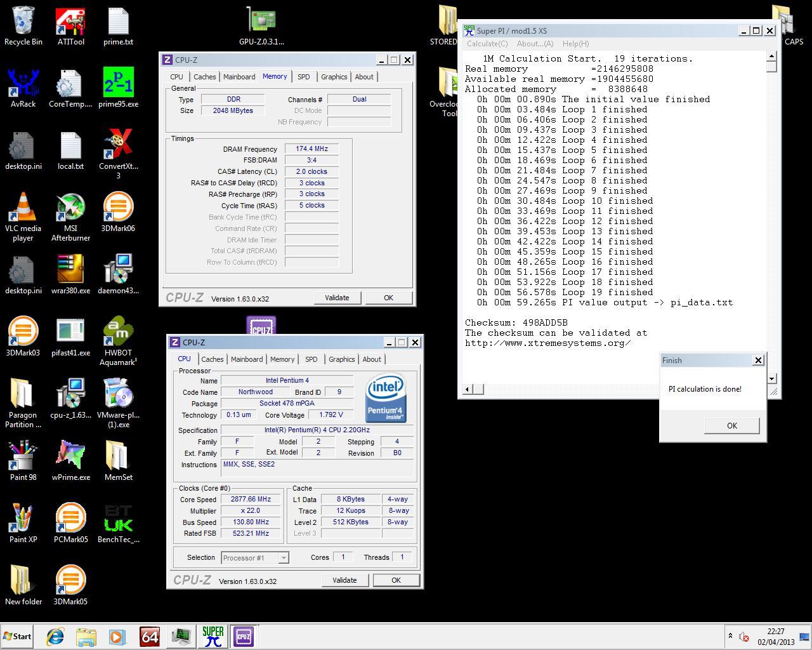Open Help(H) menu in Super PI
This screenshot has height=650, width=812.
click(575, 44)
